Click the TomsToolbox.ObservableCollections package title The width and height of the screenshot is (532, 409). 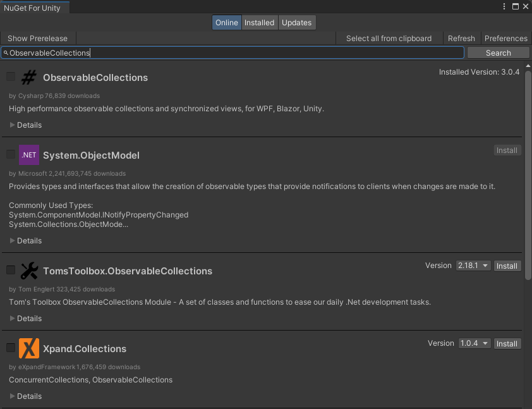click(x=128, y=271)
